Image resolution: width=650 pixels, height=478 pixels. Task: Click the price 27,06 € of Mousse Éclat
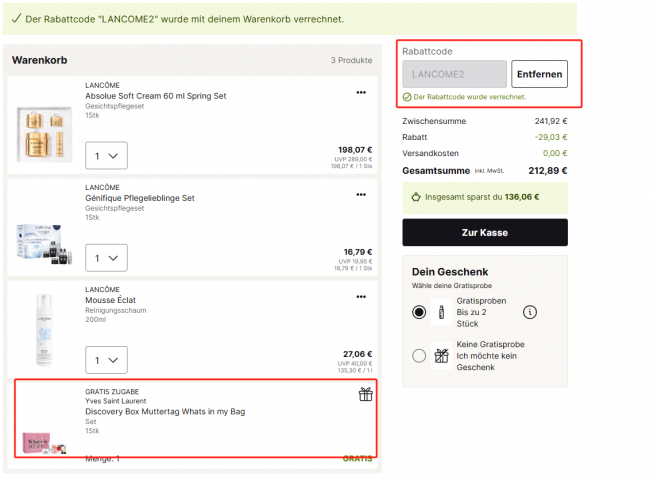(357, 354)
